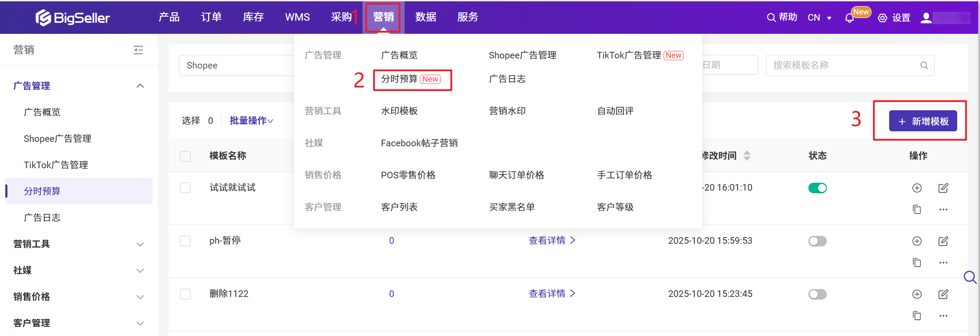Tick the select-all checkbox in table header
980x336 pixels.
185,156
